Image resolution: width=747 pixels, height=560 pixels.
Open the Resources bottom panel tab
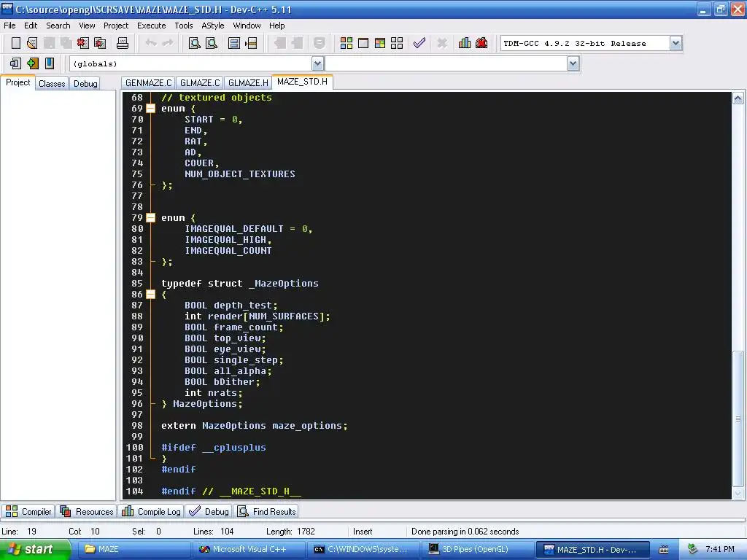point(87,511)
